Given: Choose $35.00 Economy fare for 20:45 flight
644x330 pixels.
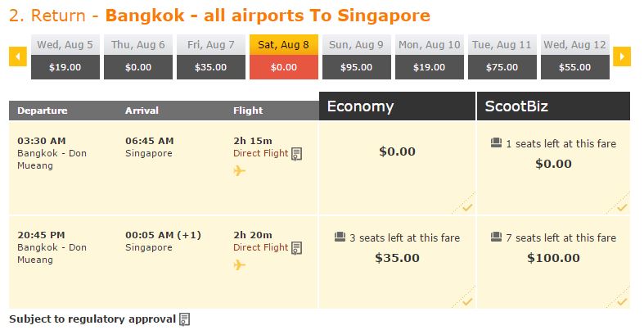Looking at the screenshot, I should tap(397, 262).
